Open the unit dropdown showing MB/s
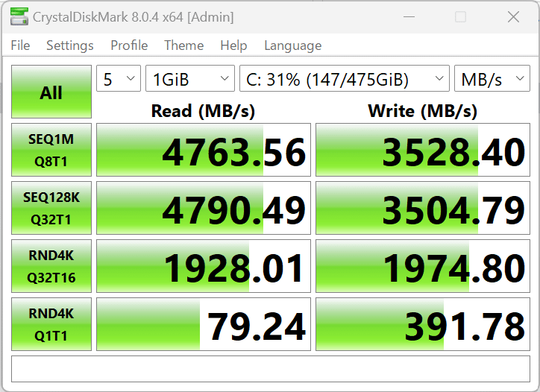Viewport: 540px width, 392px height. click(492, 78)
